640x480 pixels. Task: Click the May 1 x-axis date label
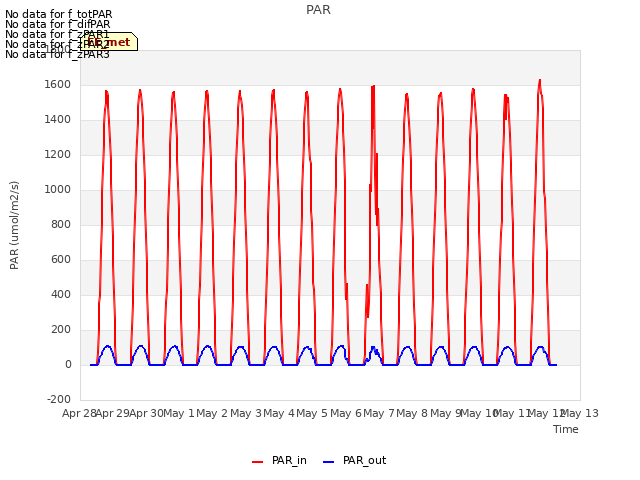pos(179,413)
